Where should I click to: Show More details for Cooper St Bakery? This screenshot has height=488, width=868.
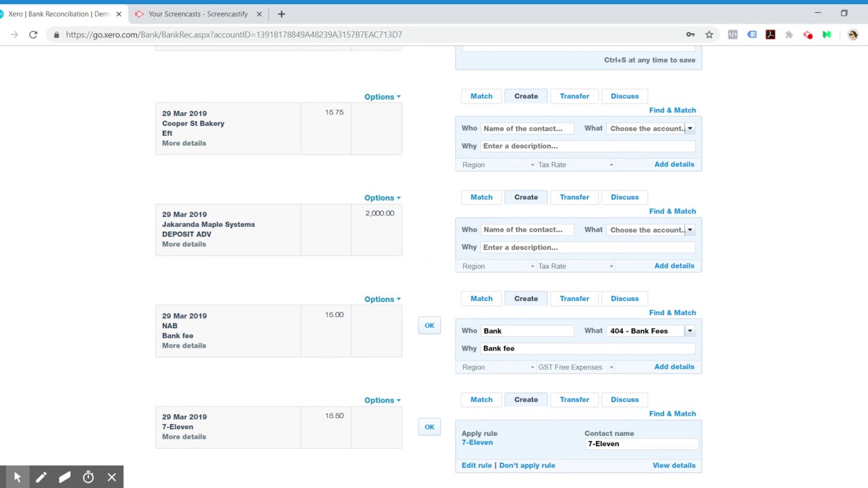pos(184,143)
